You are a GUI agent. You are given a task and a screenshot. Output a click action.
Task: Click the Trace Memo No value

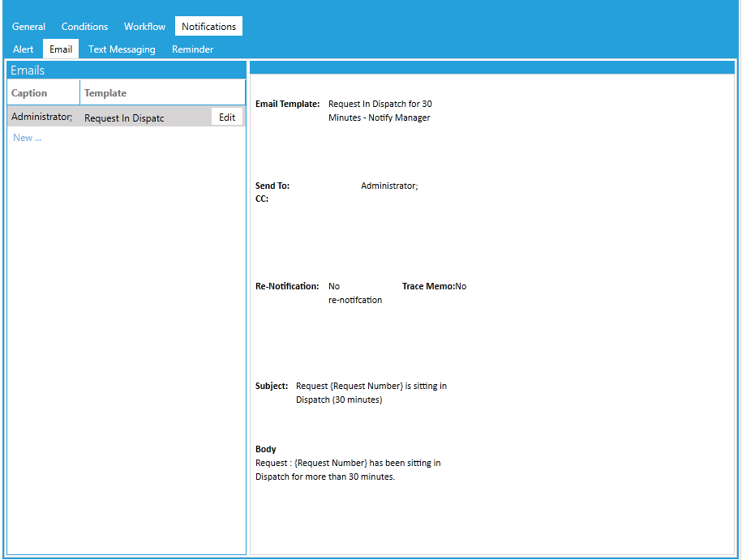pos(461,285)
